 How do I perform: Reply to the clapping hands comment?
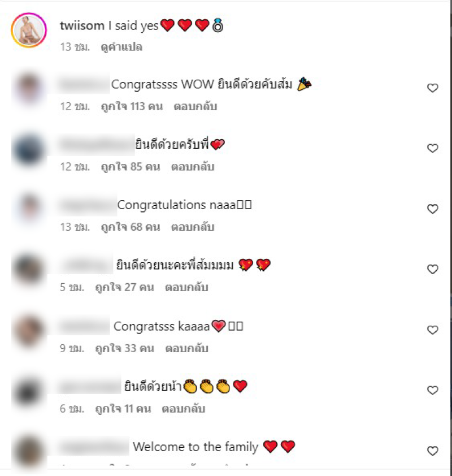[x=183, y=409]
